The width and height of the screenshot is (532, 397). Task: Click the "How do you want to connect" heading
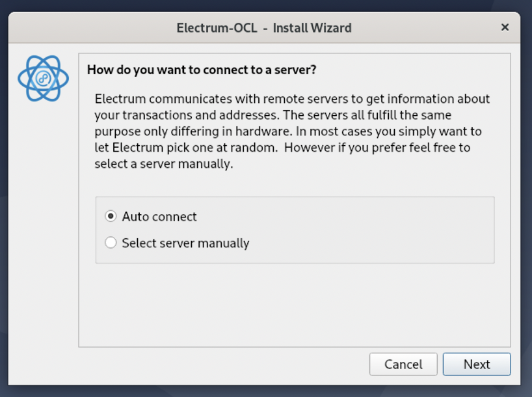[x=202, y=70]
